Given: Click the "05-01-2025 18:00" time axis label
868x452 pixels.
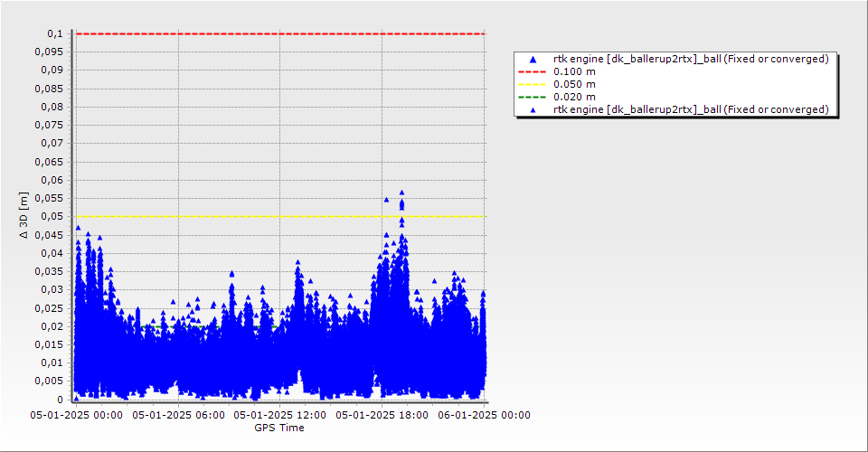Looking at the screenshot, I should click(382, 415).
